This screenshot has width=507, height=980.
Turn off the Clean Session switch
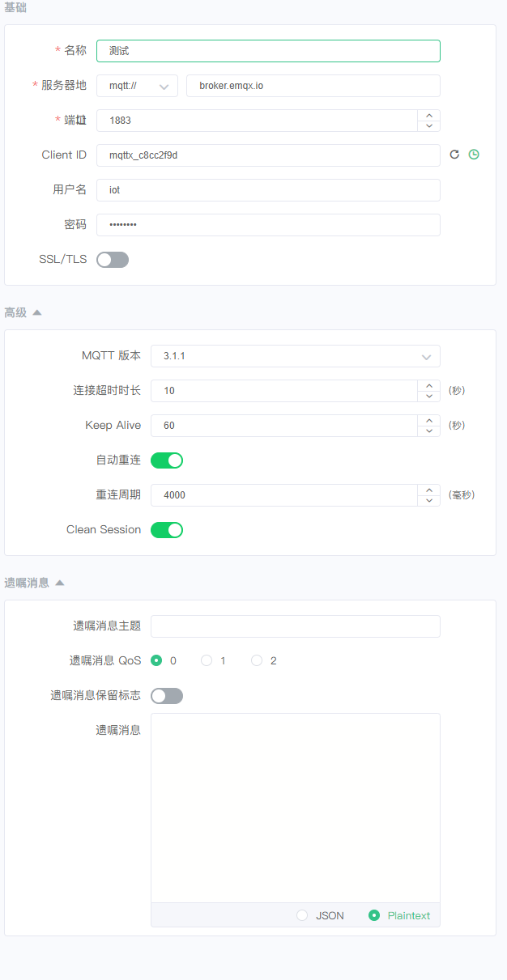167,530
